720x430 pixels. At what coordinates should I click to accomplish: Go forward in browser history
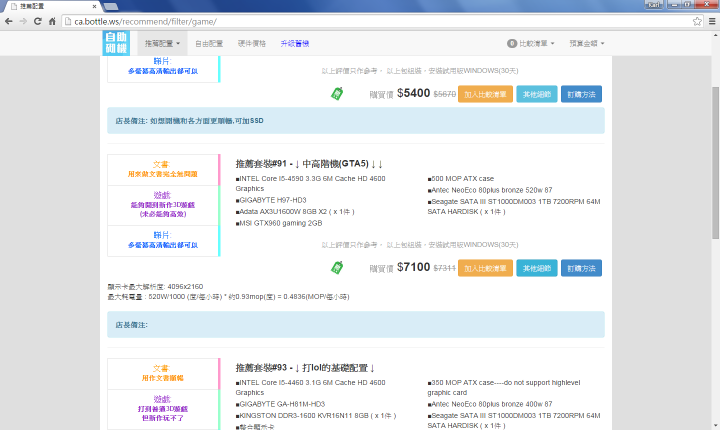23,21
